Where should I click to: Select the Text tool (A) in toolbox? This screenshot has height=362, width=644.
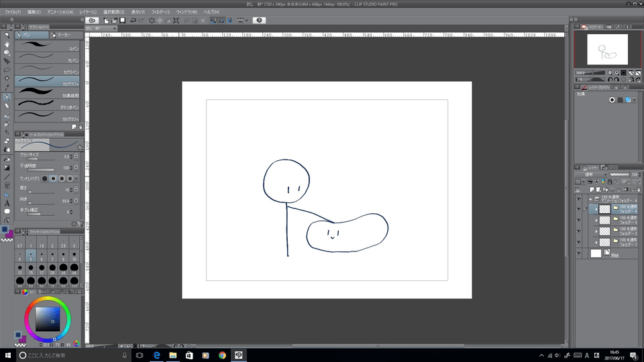tap(7, 202)
